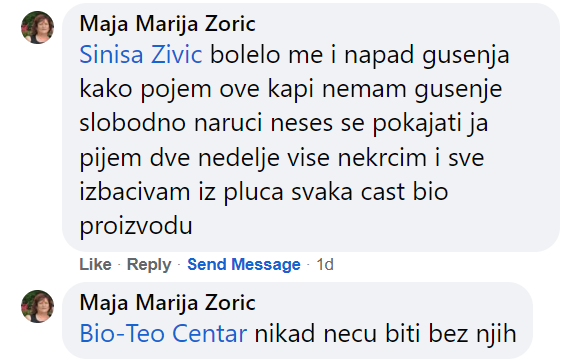Click the text 'nikad necu biti bez njih'
The width and height of the screenshot is (578, 364).
(x=386, y=334)
